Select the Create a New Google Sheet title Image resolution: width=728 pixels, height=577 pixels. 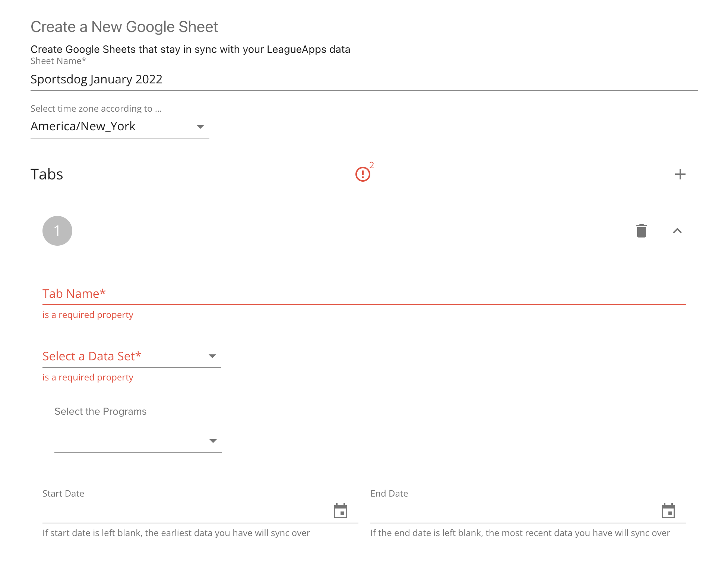[x=124, y=26]
